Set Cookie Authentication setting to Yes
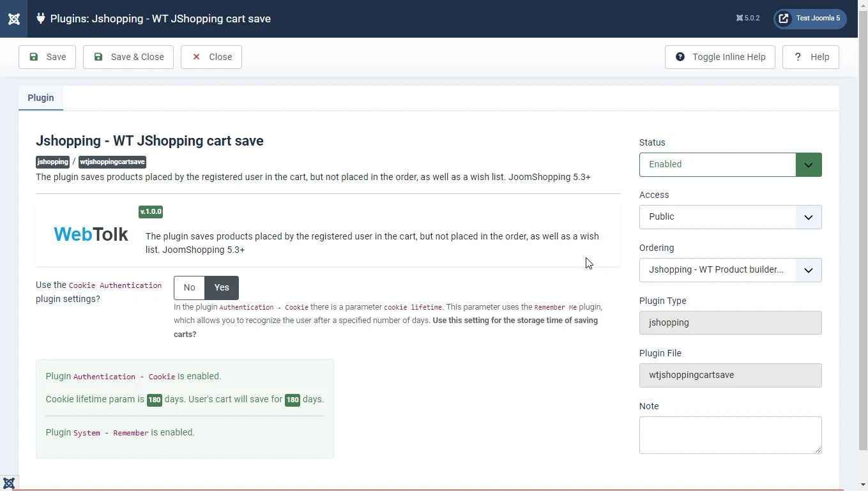 [222, 288]
